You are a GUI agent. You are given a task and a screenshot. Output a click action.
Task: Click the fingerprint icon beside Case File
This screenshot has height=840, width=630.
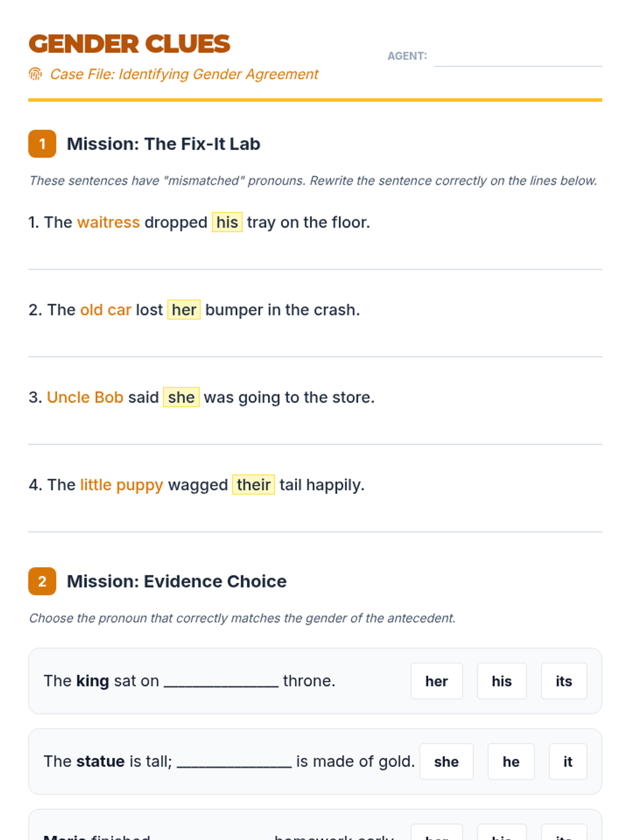35,74
